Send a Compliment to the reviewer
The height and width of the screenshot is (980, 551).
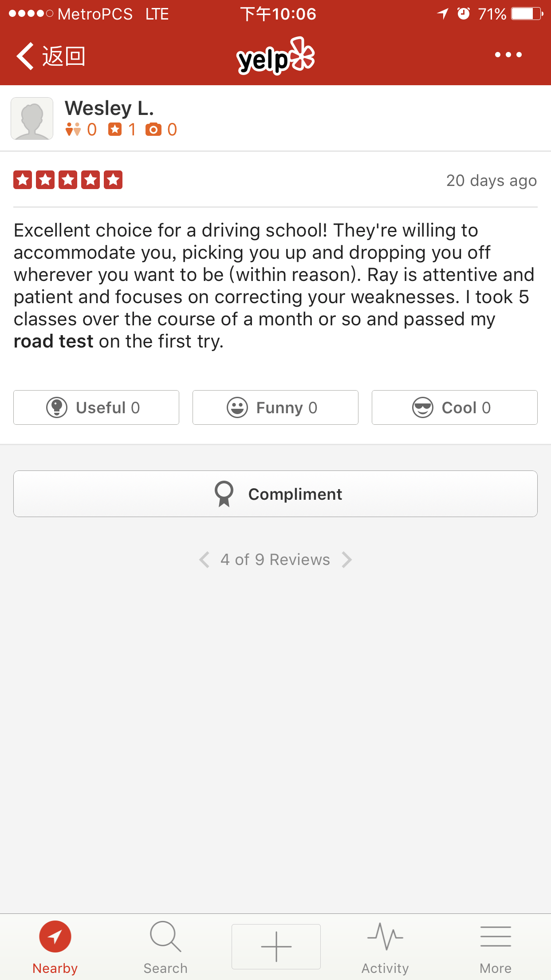pyautogui.click(x=275, y=494)
